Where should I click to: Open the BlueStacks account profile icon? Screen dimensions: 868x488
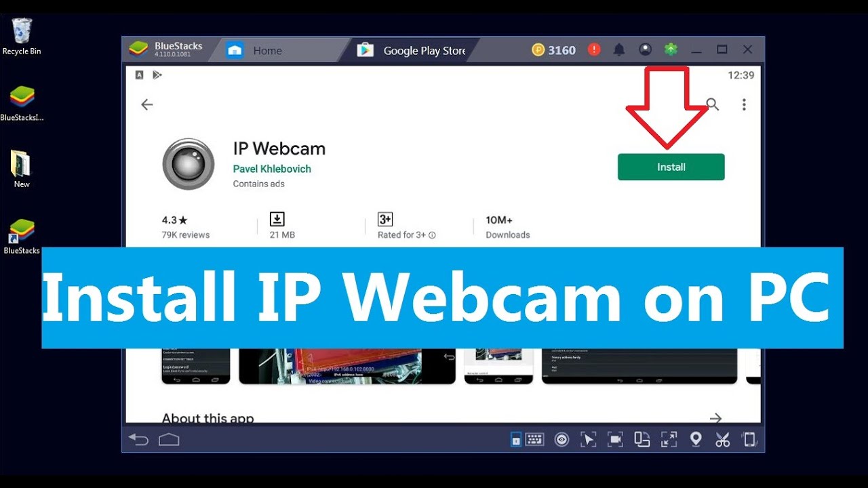pyautogui.click(x=645, y=49)
